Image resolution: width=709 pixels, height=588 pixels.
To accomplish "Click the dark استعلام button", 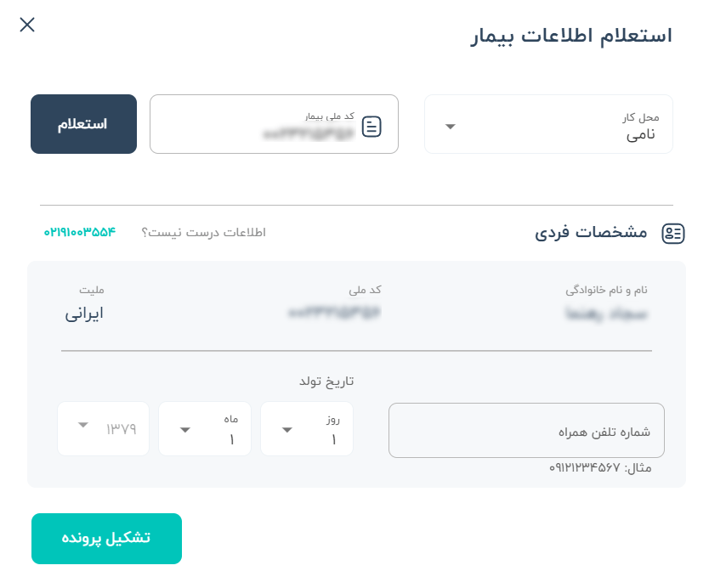I will tap(83, 124).
